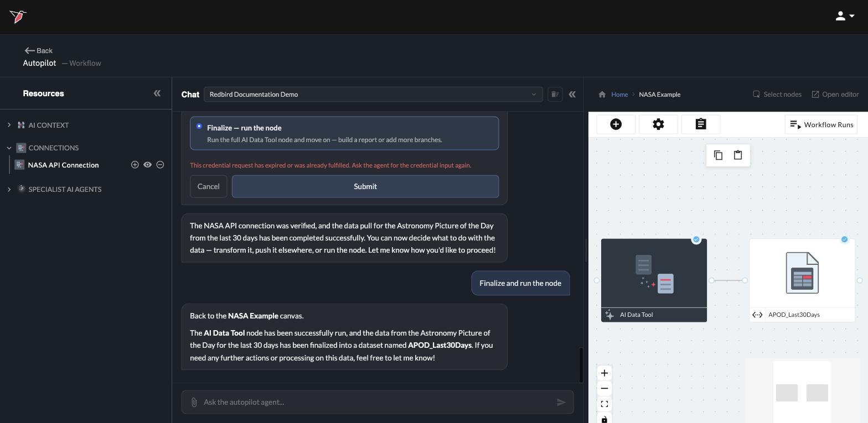Click the AI Data Tool output port
The width and height of the screenshot is (868, 423).
pyautogui.click(x=711, y=280)
